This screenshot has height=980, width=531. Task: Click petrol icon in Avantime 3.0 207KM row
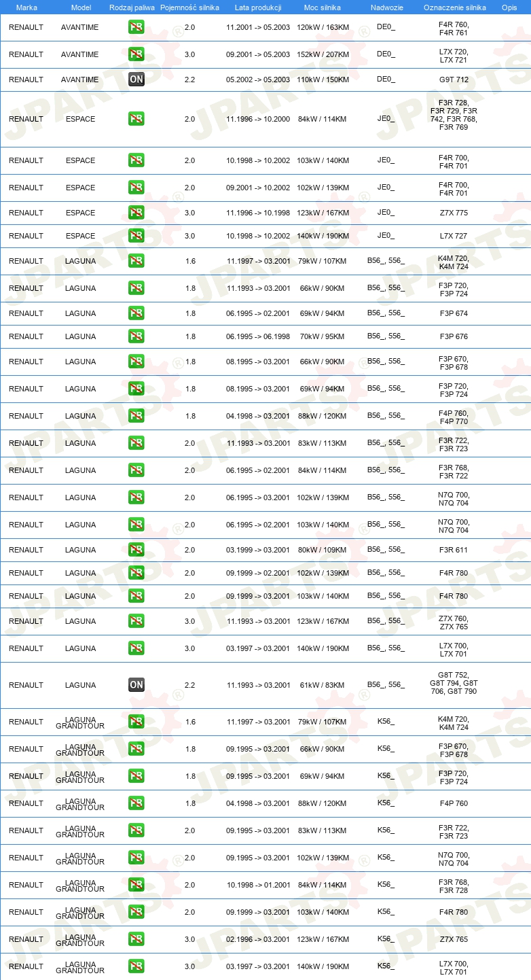coord(136,54)
